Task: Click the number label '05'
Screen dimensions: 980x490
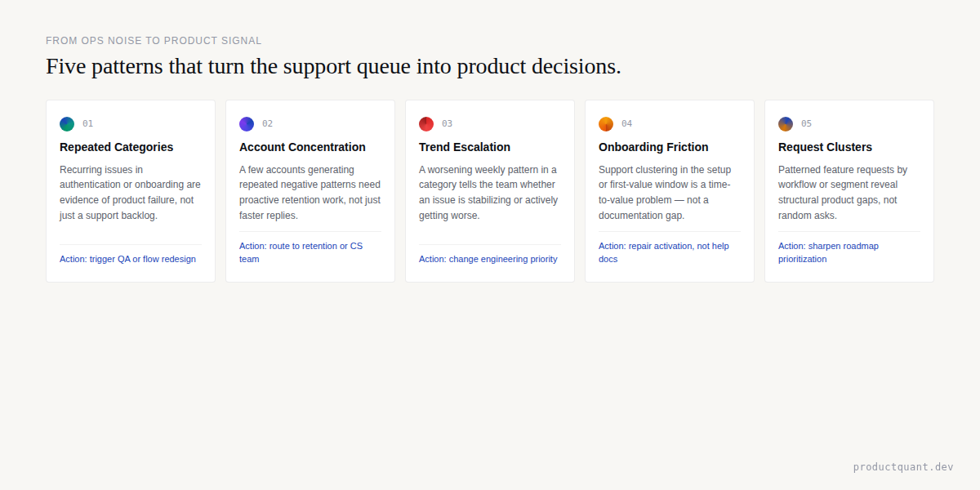Action: click(x=806, y=124)
